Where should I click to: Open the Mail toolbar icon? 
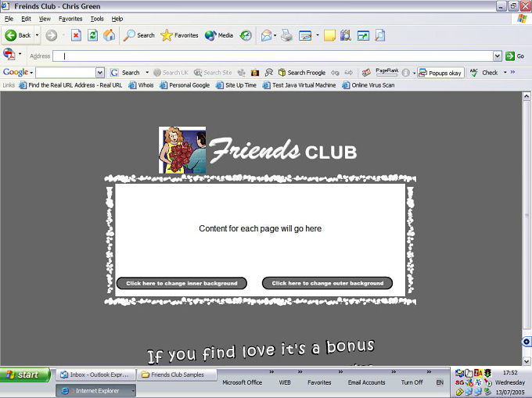click(266, 35)
